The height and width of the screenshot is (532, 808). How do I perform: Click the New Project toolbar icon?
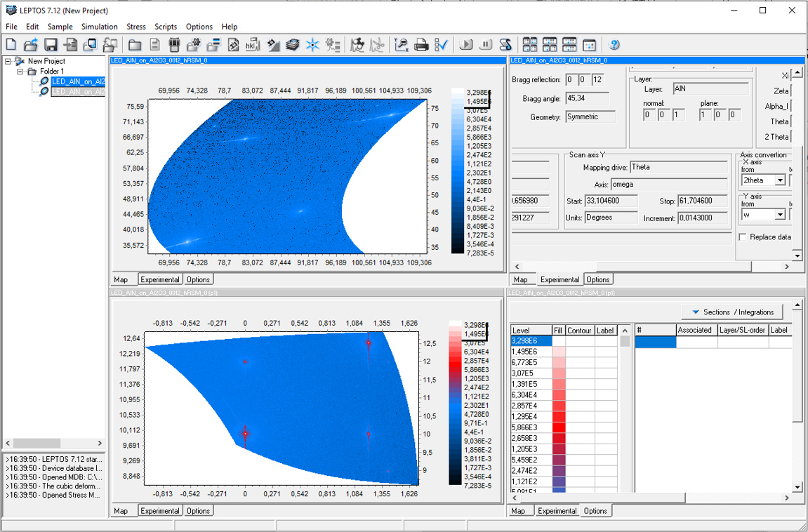(x=11, y=45)
